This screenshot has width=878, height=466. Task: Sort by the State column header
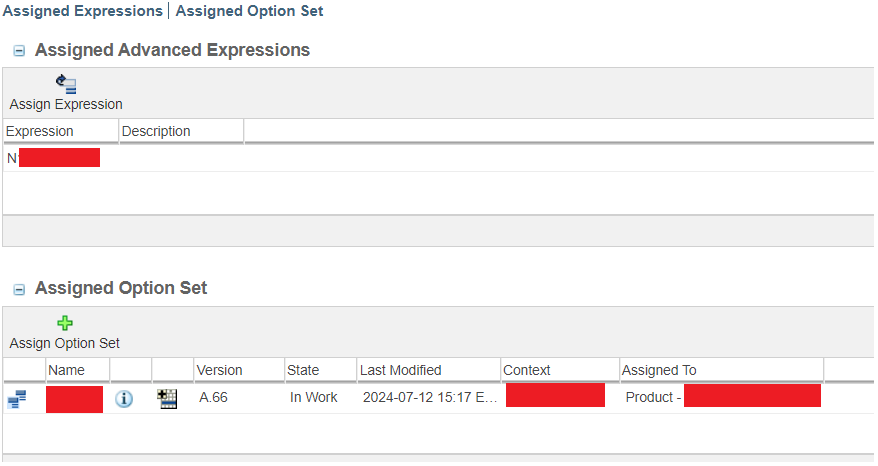click(x=303, y=370)
